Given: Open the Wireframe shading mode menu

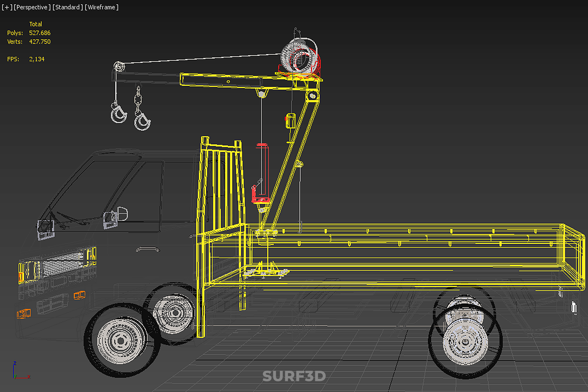Looking at the screenshot, I should click(x=102, y=7).
